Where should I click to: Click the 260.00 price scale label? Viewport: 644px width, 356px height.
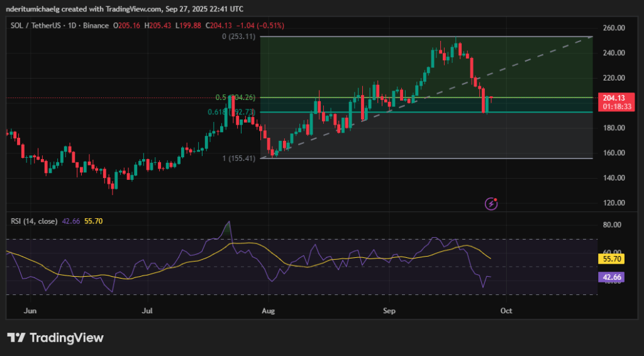point(613,28)
